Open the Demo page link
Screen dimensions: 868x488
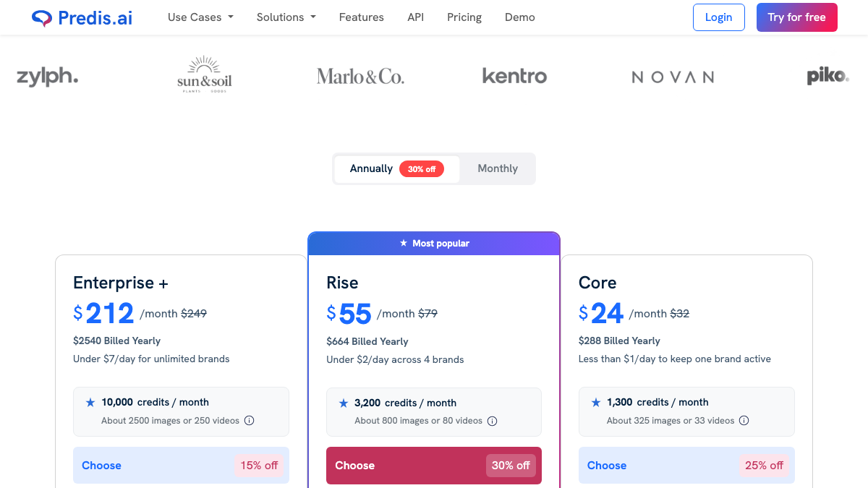[x=520, y=17]
